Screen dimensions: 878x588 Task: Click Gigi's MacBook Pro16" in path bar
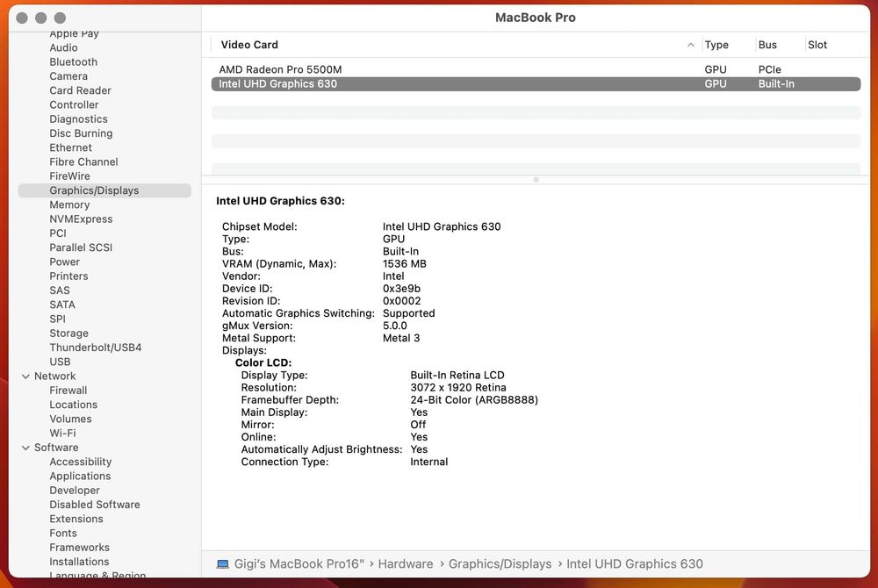299,564
